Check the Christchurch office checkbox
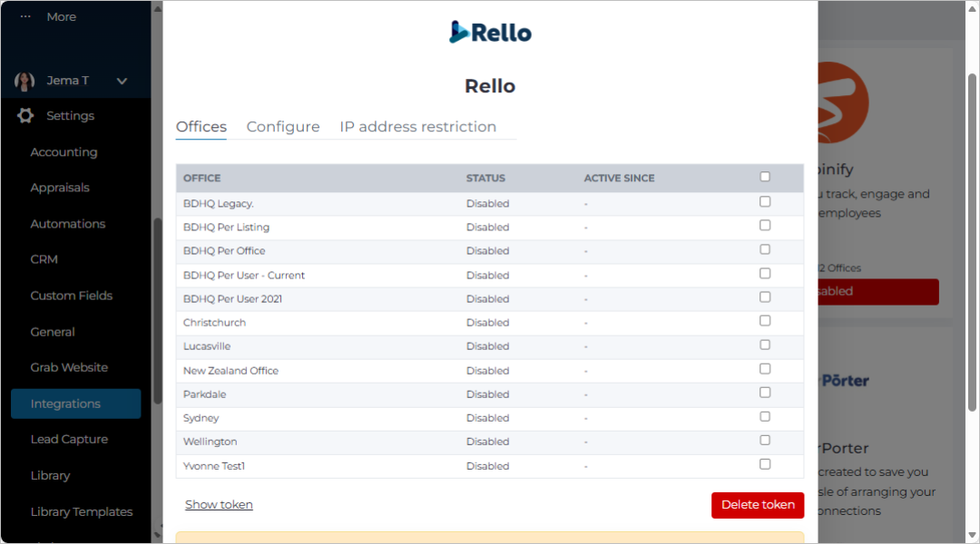The image size is (980, 544). click(765, 321)
